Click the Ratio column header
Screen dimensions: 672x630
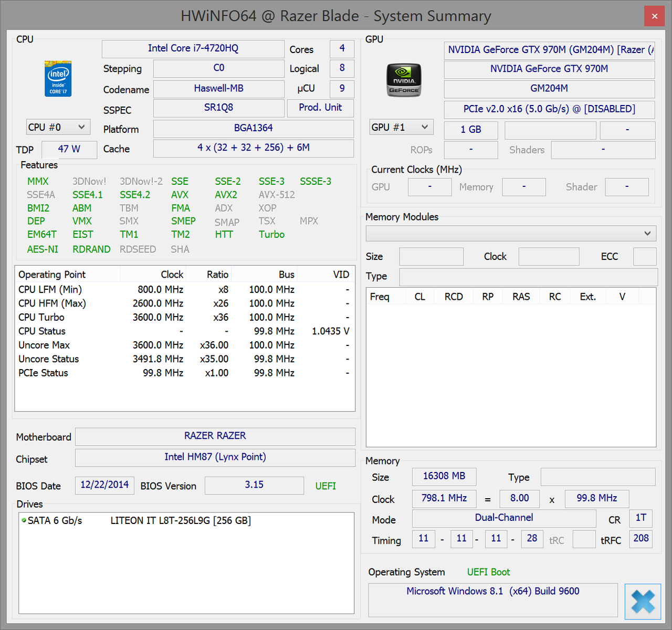click(x=210, y=275)
